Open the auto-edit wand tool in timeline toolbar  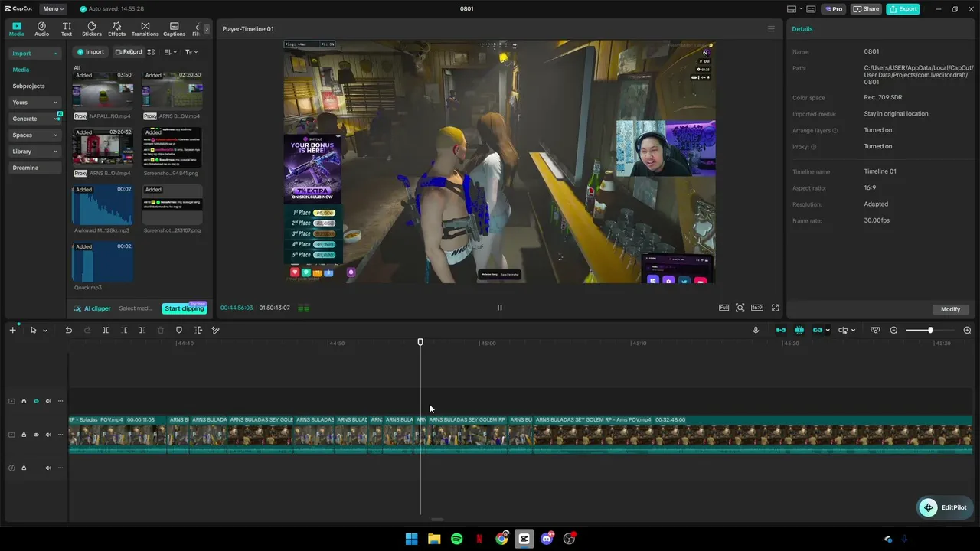coord(215,330)
